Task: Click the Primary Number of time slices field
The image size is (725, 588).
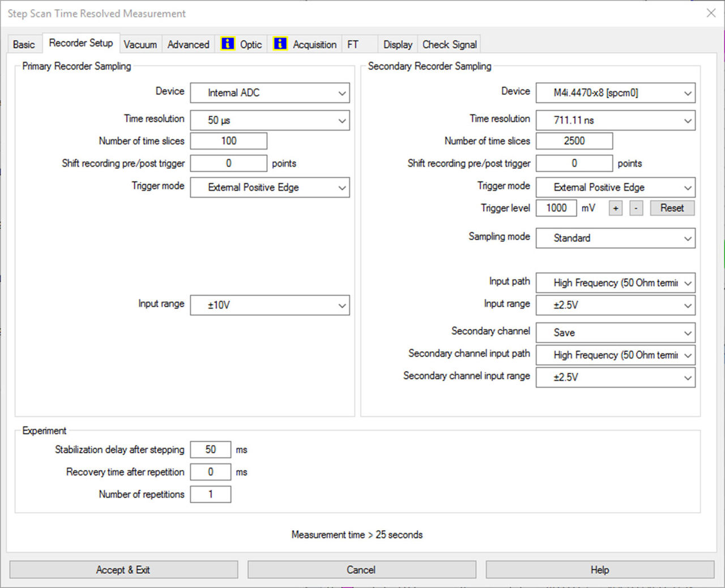Action: click(229, 141)
